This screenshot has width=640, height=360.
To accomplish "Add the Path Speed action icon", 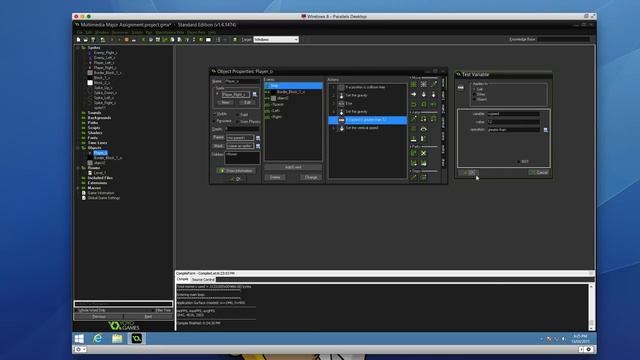I will (x=424, y=163).
